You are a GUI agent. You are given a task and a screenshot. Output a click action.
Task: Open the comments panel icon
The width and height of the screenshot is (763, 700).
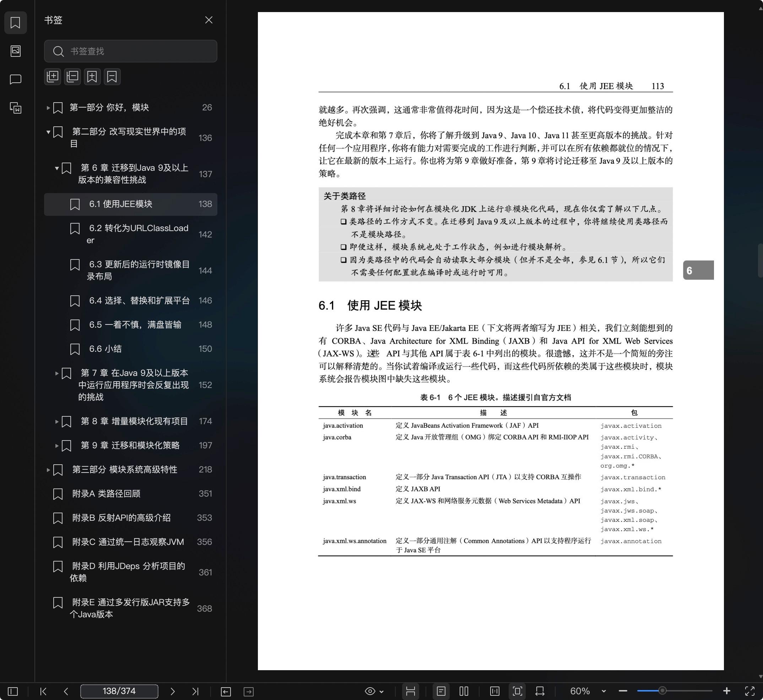pos(15,79)
